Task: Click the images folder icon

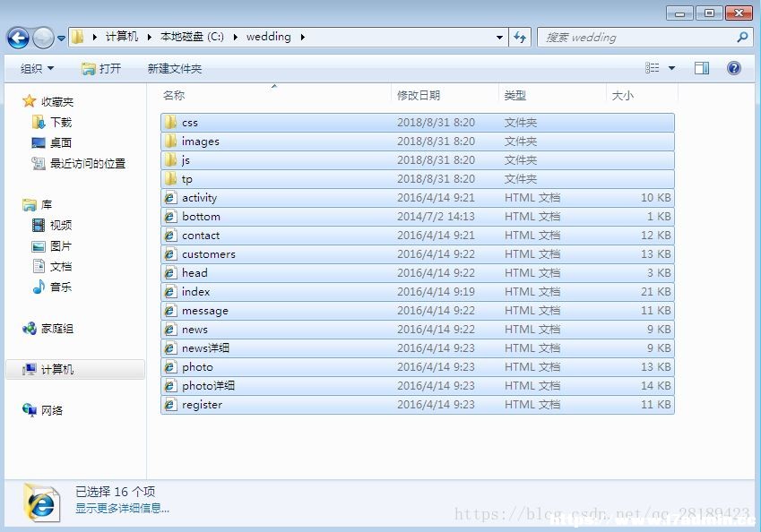Action: pos(170,142)
